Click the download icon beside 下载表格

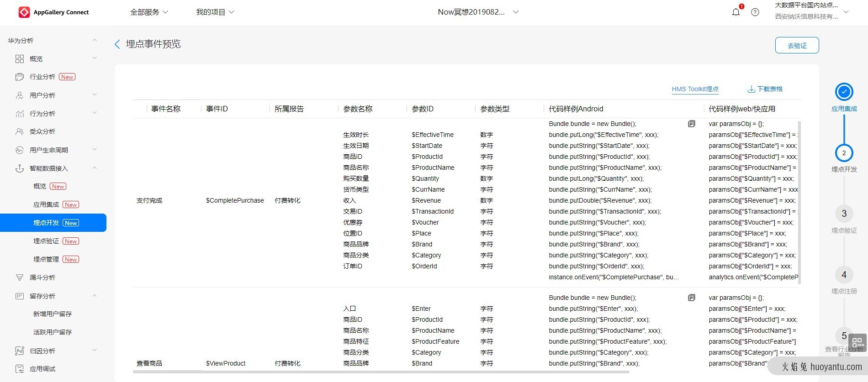click(x=751, y=89)
